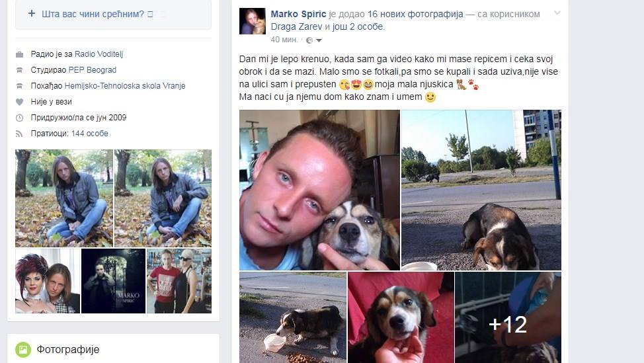Open the dark MARKO poster thumbnail
Viewport: 644px width, 363px height.
113,281
